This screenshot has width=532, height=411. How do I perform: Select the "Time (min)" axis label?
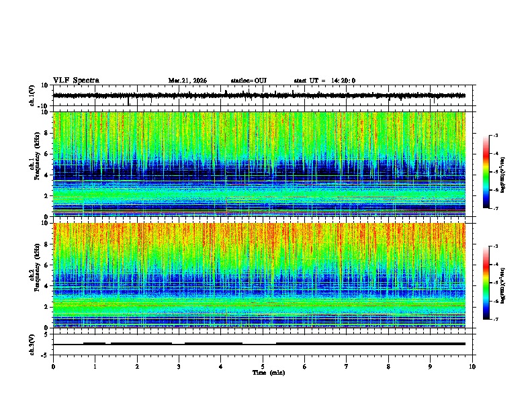pos(269,373)
